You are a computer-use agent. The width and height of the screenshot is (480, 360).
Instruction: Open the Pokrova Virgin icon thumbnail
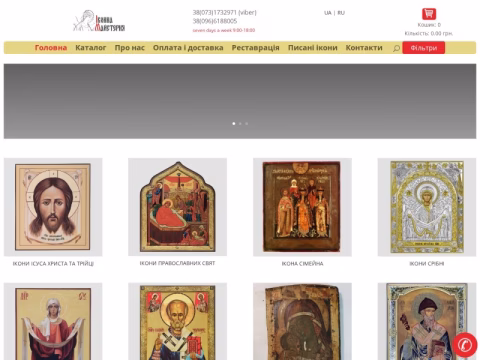pos(53,321)
